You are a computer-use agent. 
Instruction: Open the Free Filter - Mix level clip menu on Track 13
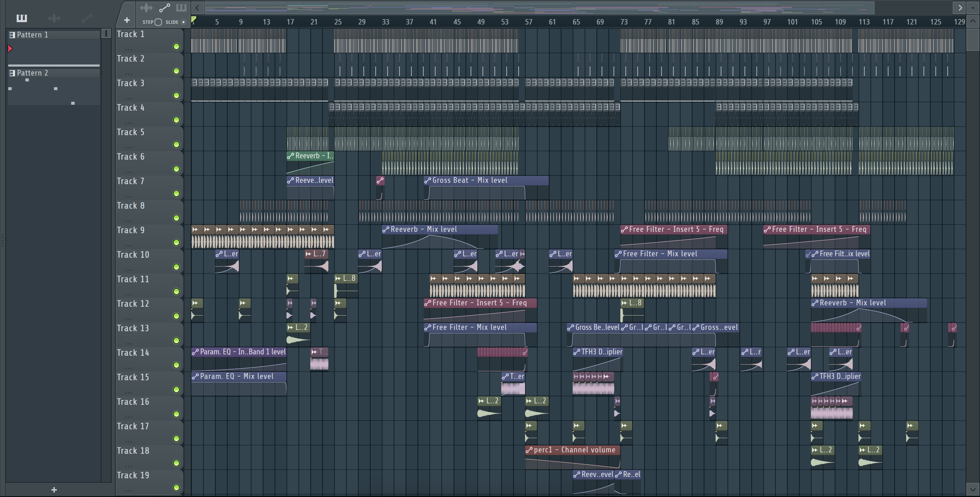(428, 327)
